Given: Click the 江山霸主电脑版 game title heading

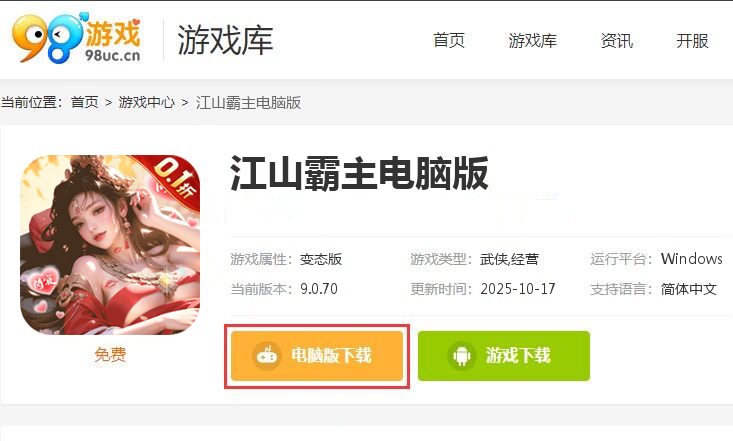Looking at the screenshot, I should (359, 173).
